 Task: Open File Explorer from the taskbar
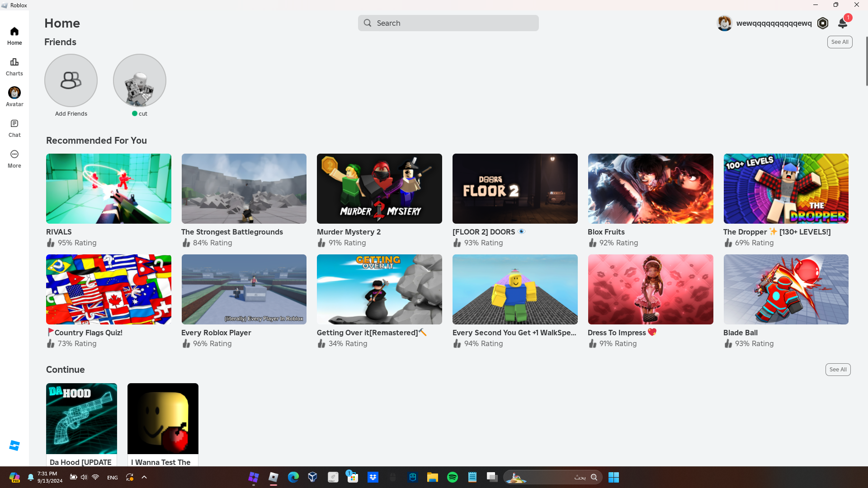tap(433, 477)
